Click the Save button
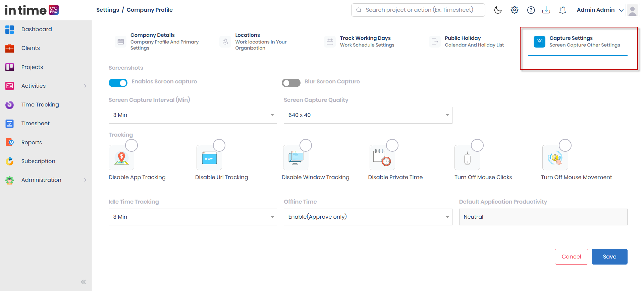The image size is (644, 291). [609, 257]
